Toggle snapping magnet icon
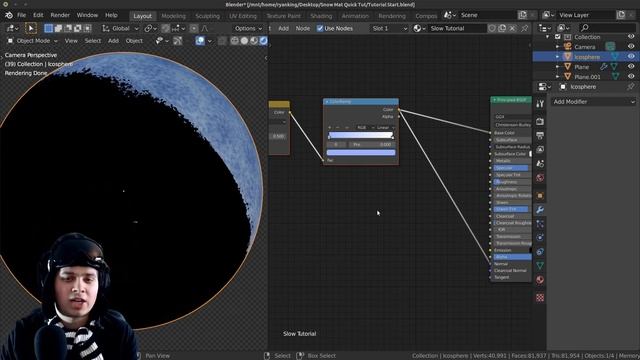The height and width of the screenshot is (360, 640). click(165, 28)
